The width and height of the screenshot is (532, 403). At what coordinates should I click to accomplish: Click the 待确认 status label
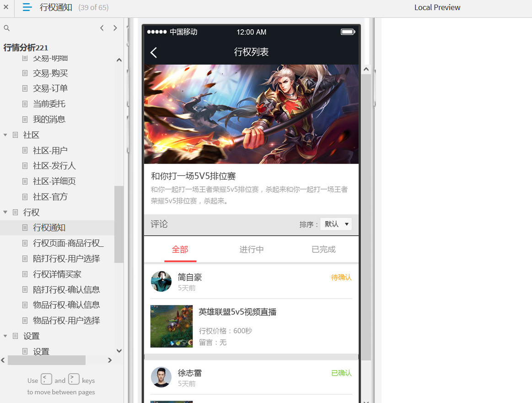pyautogui.click(x=341, y=277)
